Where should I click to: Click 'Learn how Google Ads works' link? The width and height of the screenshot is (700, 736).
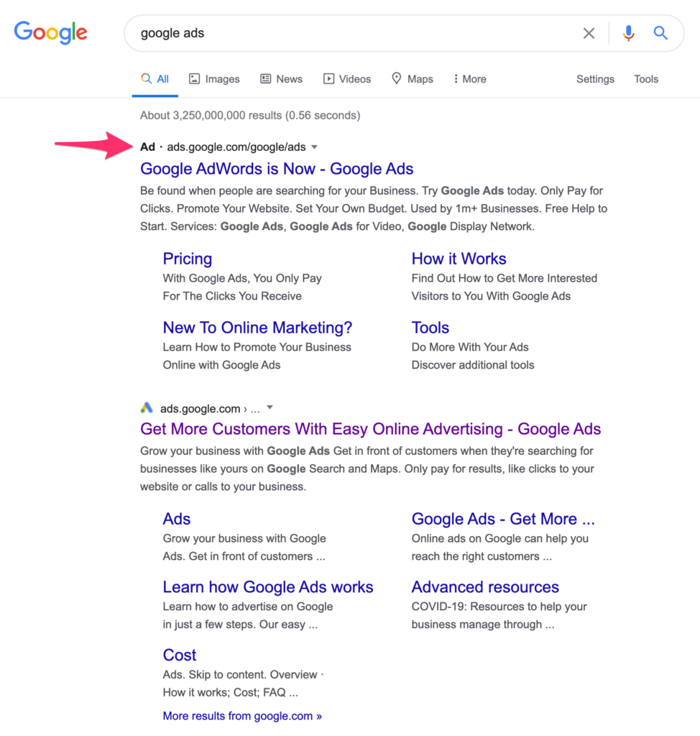(268, 587)
